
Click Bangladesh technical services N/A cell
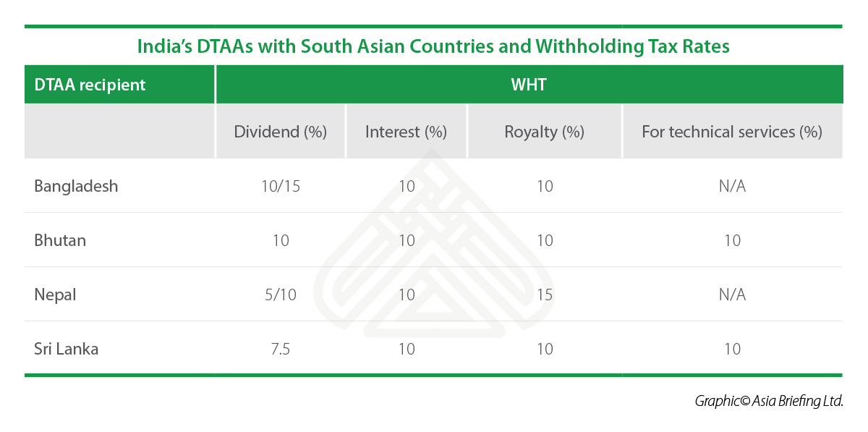[x=732, y=186]
